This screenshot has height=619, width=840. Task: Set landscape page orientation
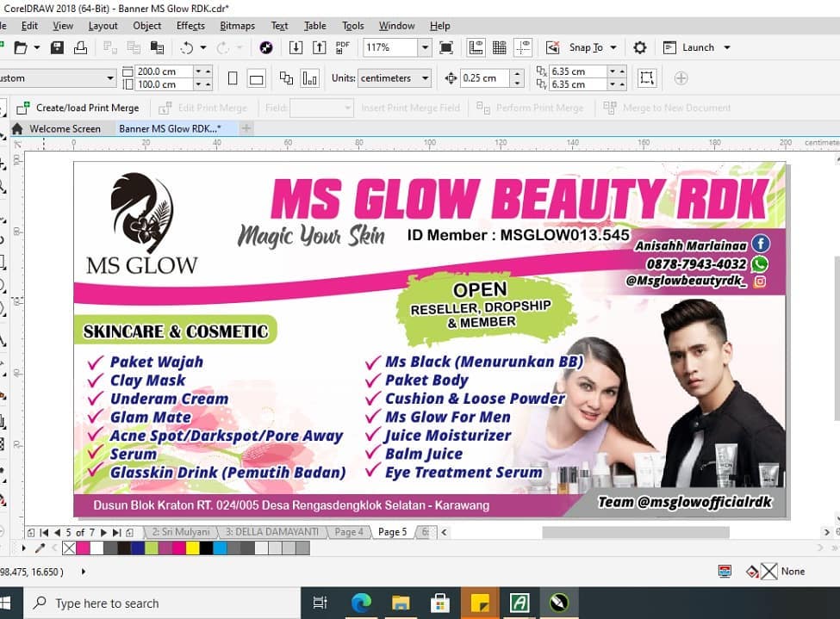click(257, 78)
